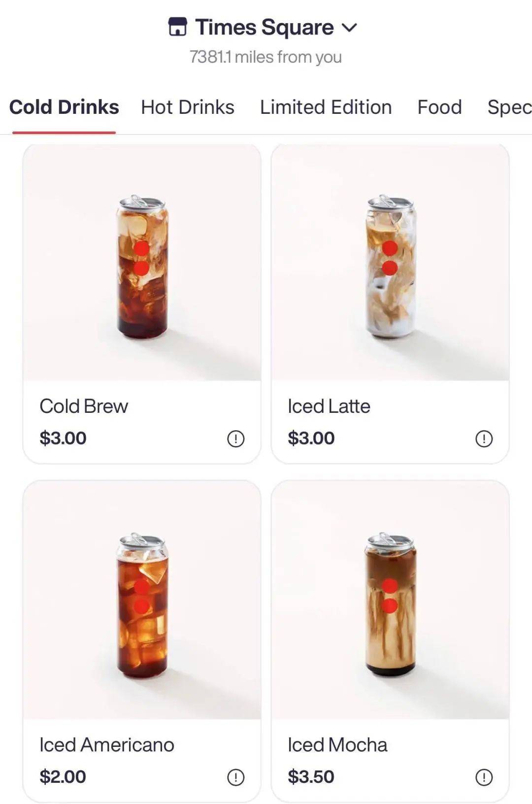Click the Iced Americano $2.00 price
Screen dimensions: 532x804
click(63, 777)
